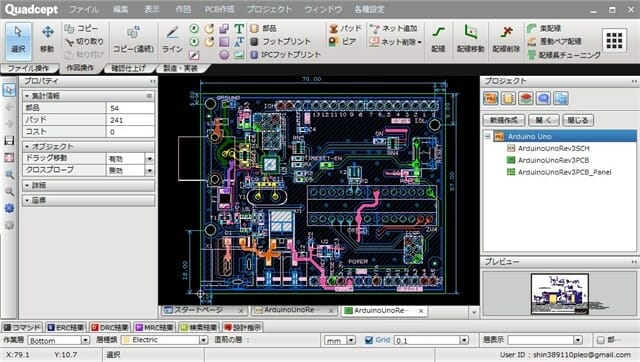Viewport: 640px width, 362px height.
Task: Open the 作業層 Bottom layer dropdown
Action: [x=85, y=340]
